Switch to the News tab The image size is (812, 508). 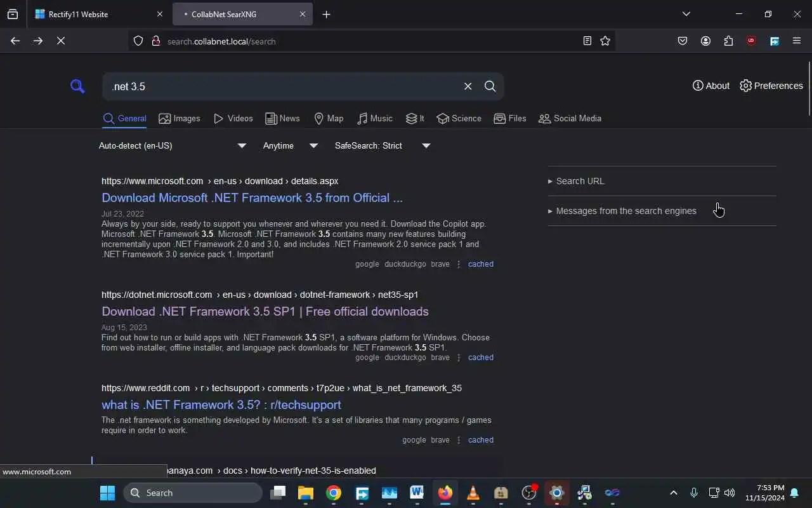click(282, 119)
